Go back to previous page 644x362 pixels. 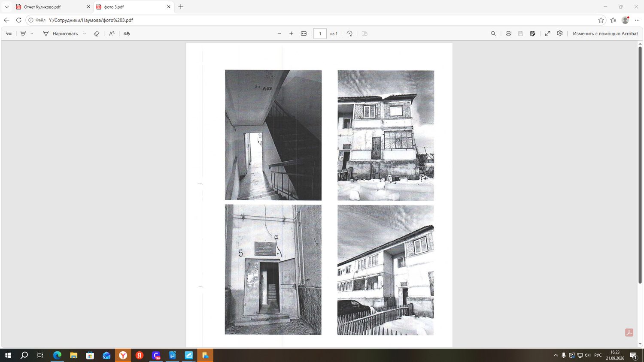click(6, 20)
